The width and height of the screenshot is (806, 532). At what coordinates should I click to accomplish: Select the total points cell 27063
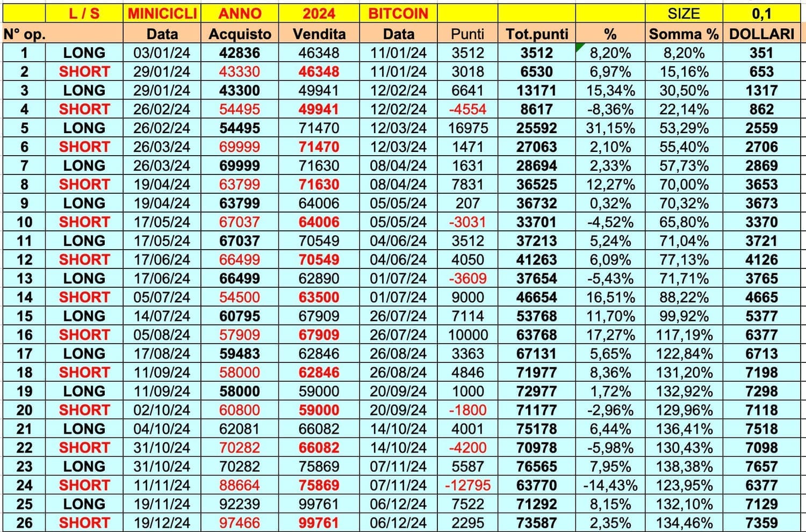point(537,147)
